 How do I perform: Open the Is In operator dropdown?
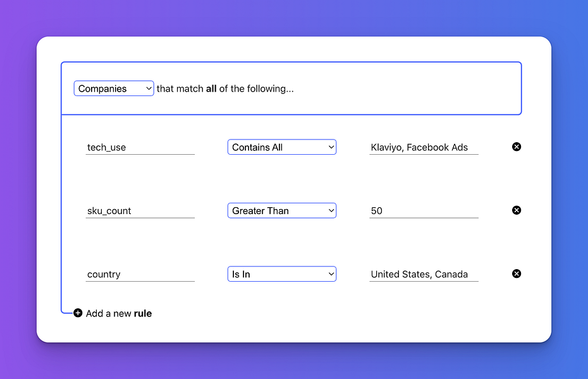click(281, 274)
